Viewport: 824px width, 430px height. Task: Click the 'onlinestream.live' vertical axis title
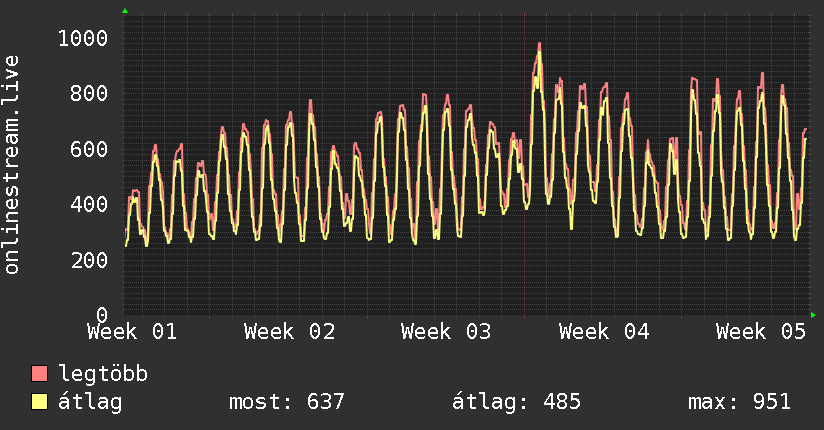point(11,165)
